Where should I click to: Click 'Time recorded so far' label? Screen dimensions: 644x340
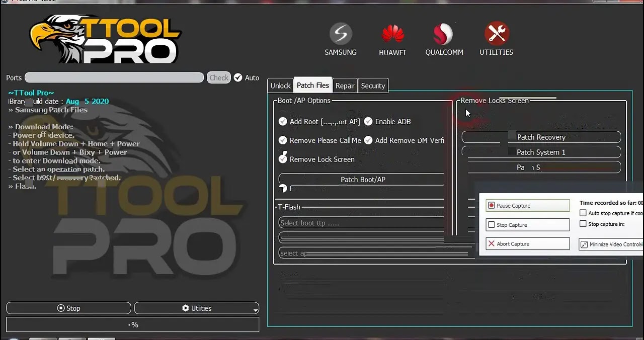coord(611,203)
